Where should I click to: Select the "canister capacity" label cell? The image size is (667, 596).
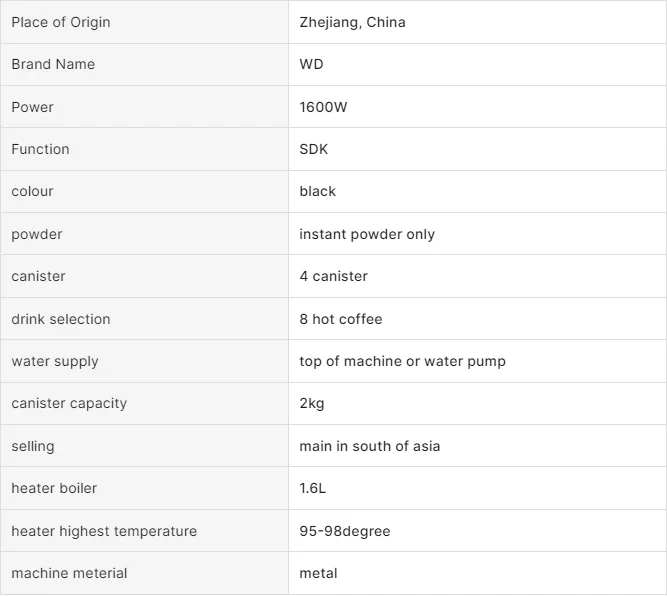click(69, 403)
